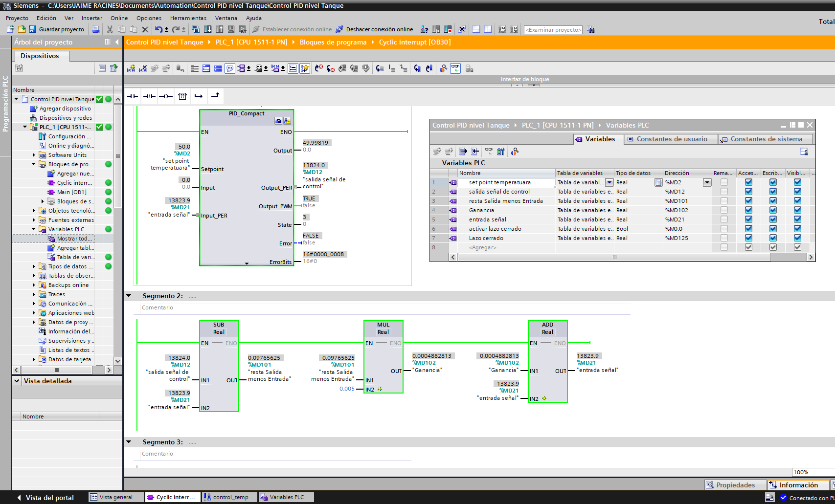Collapse the Segmento 2 network

pos(129,296)
